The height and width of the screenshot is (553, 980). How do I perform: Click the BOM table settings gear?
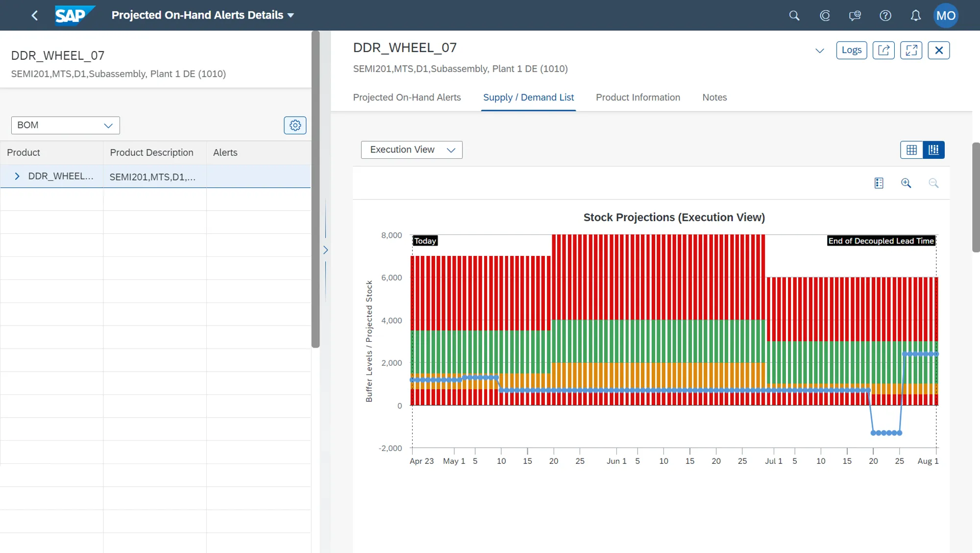[295, 126]
